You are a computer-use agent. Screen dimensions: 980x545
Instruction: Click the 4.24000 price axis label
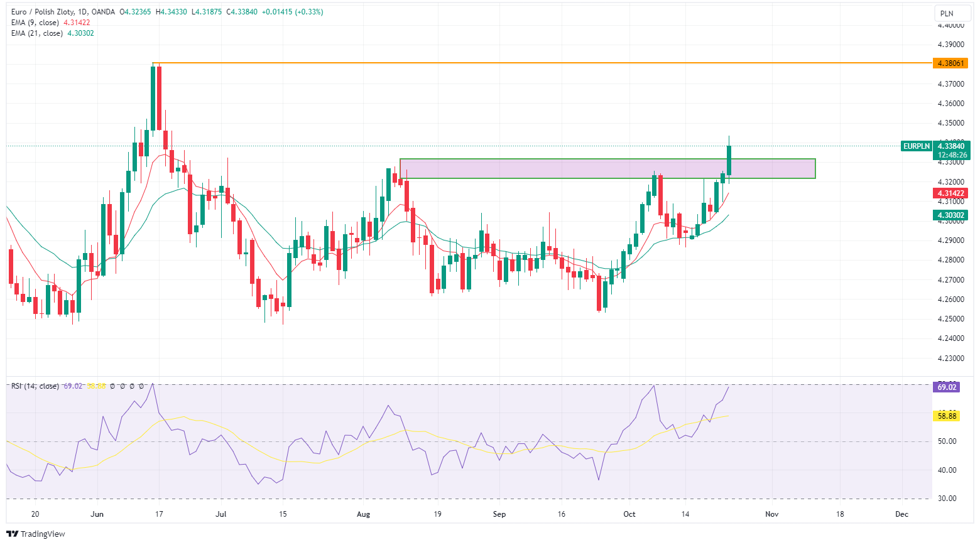(x=950, y=338)
